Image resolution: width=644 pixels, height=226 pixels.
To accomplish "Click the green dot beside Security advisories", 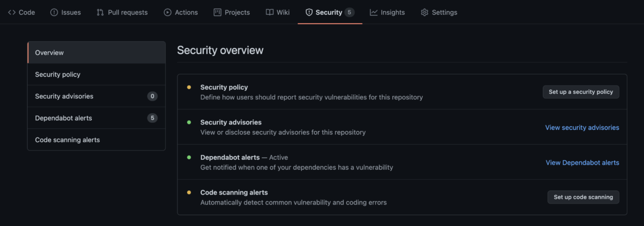I will point(189,122).
